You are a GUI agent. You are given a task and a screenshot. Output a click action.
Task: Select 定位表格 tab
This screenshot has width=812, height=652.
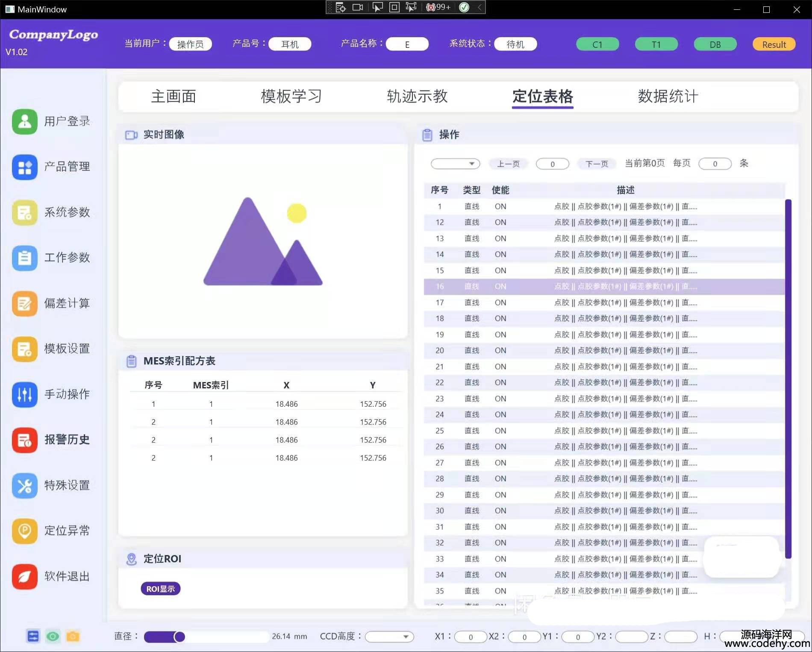(543, 97)
